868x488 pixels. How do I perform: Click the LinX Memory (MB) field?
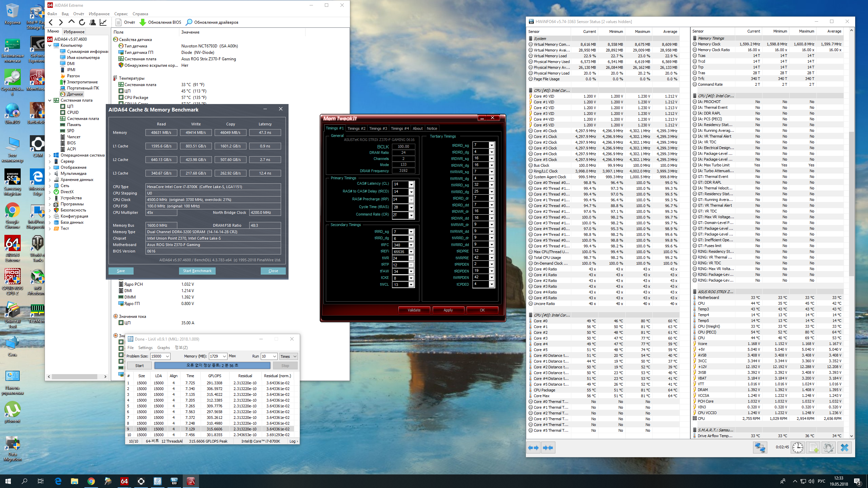pos(214,356)
